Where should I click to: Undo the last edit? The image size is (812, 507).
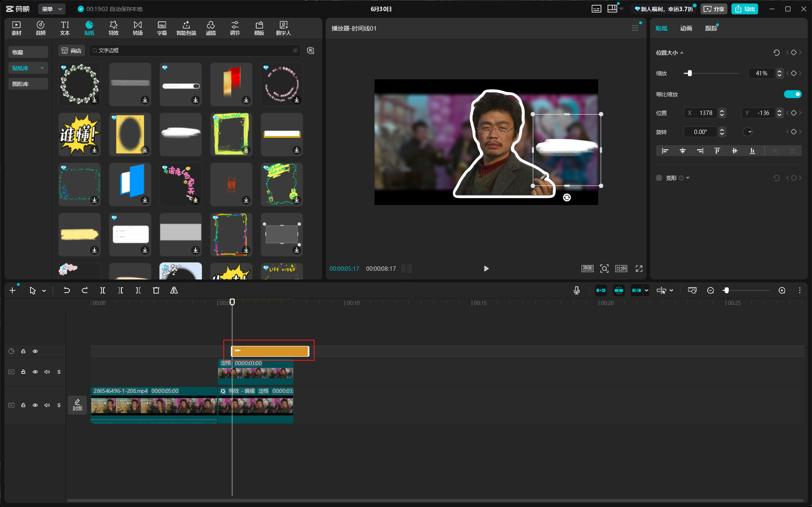[67, 291]
